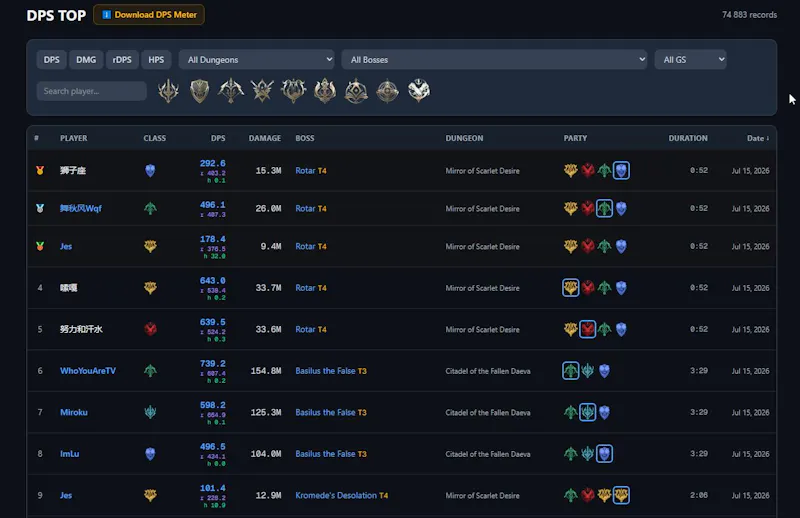Screen dimensions: 800x518
Task: Click red class icon in 639.5 DPS row
Action: pyautogui.click(x=150, y=329)
